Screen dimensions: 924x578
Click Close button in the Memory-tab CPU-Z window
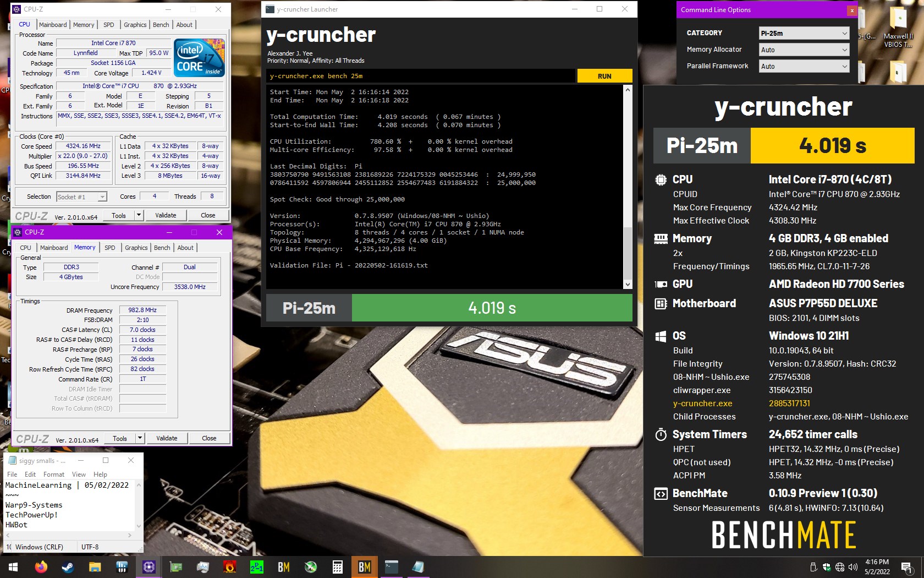(x=209, y=438)
